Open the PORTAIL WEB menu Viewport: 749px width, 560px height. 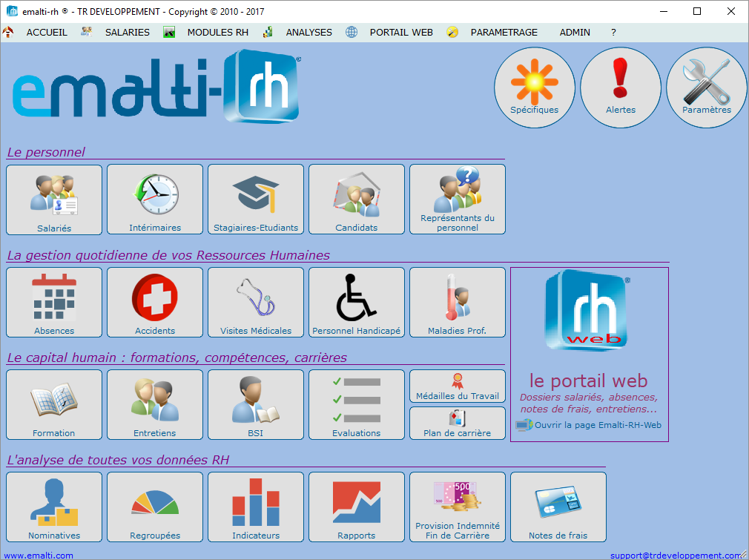[x=401, y=33]
